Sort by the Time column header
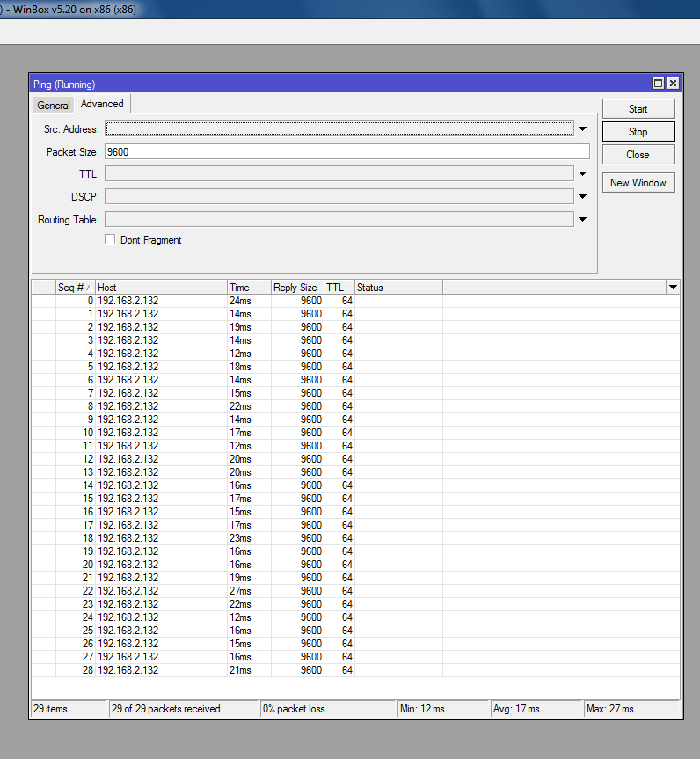The height and width of the screenshot is (759, 700). click(x=248, y=288)
